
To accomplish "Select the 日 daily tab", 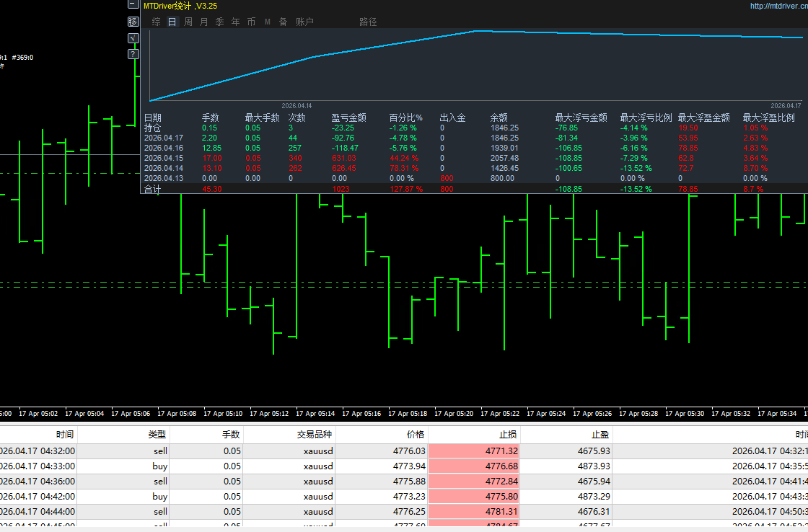I will 172,22.
